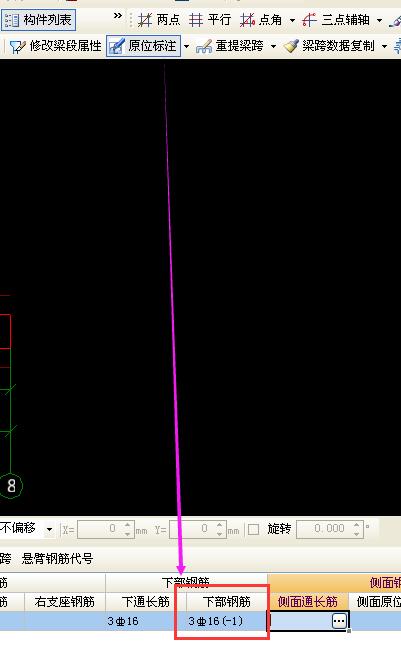
Task: Increase the X offset value
Action: (128, 525)
